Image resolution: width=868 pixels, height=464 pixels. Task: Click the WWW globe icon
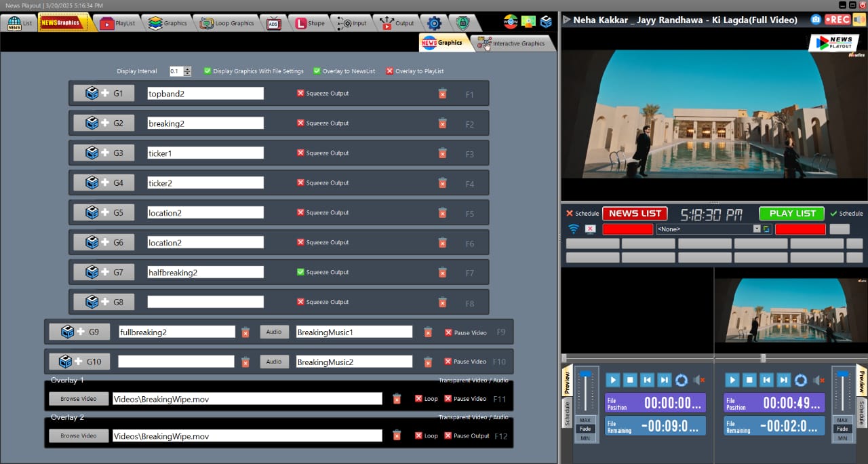coord(511,22)
